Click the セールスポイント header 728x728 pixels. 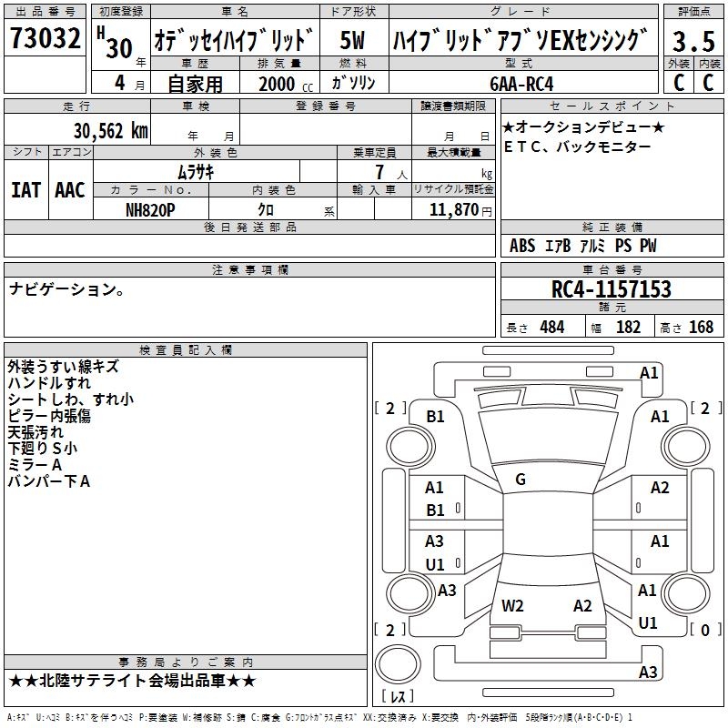point(612,106)
